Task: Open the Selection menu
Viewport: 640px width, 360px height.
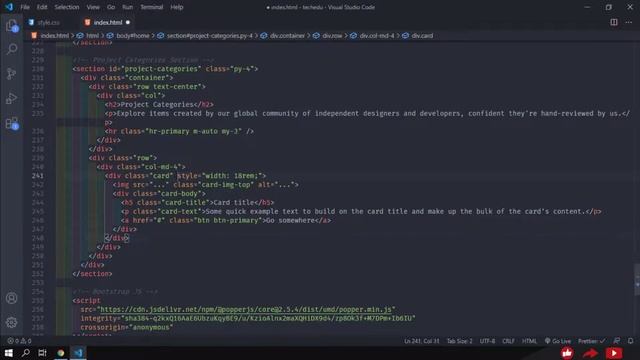Action: tap(67, 7)
